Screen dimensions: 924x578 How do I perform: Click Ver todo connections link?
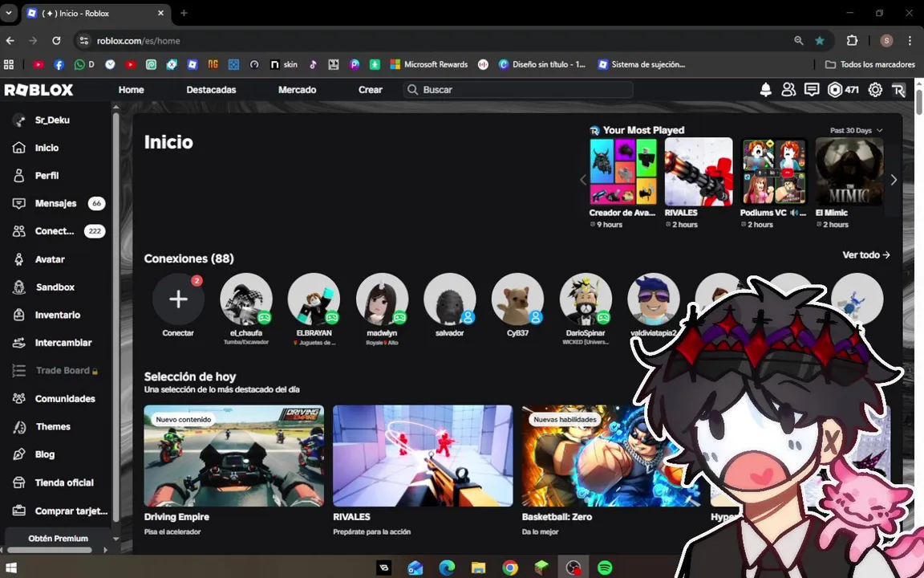point(865,254)
